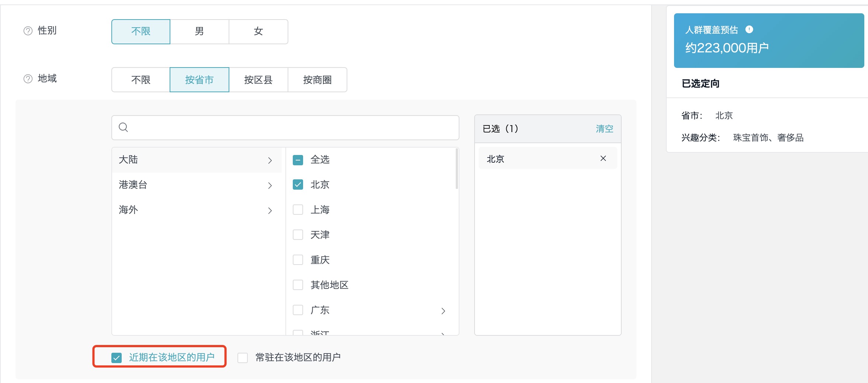Click 已选 (1) header text
Image resolution: width=868 pixels, height=383 pixels.
500,129
